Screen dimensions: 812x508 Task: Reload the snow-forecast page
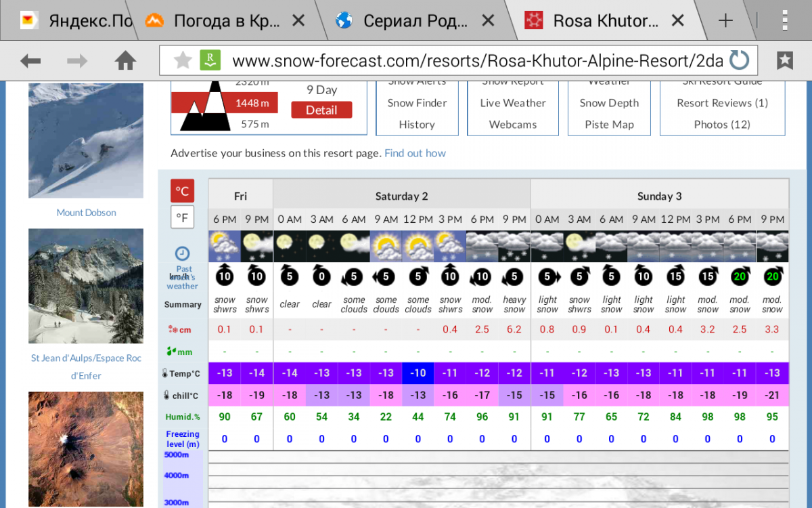pyautogui.click(x=739, y=61)
